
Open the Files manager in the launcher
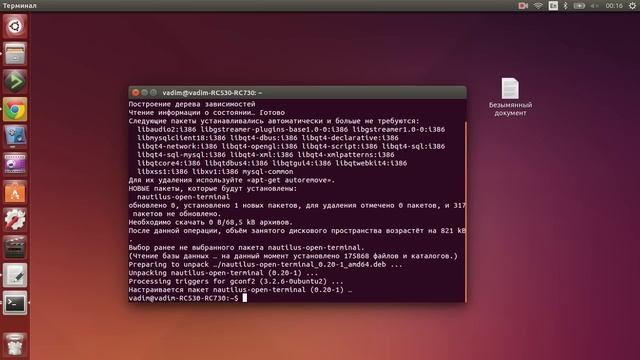pyautogui.click(x=15, y=54)
